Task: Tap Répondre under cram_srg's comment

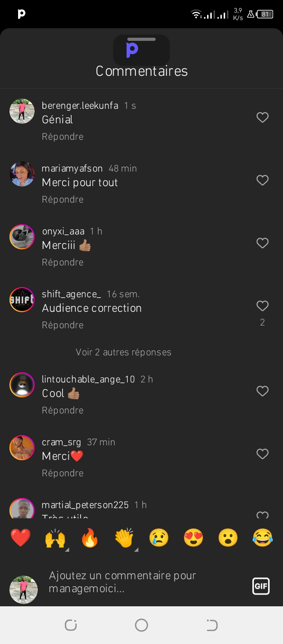Action: 63,473
